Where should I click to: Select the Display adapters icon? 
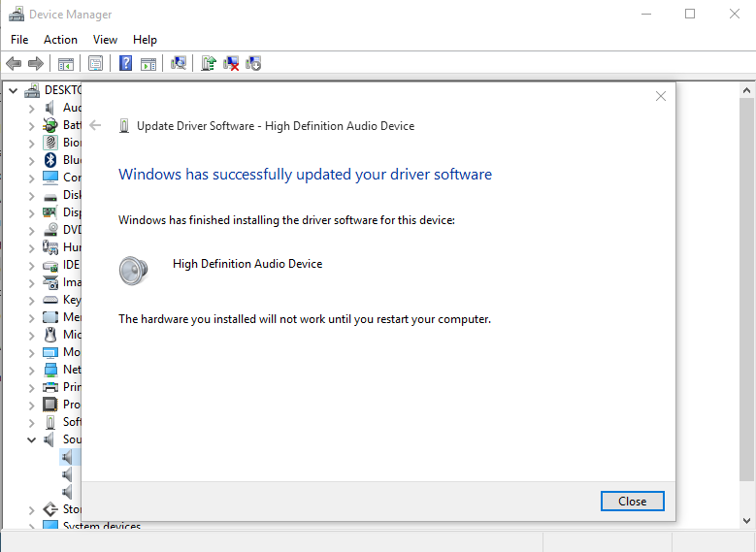[x=50, y=212]
